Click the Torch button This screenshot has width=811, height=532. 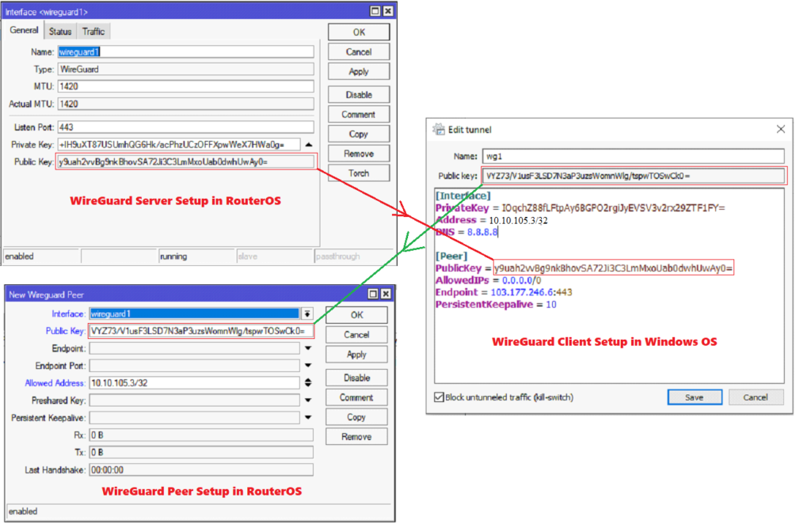(358, 173)
